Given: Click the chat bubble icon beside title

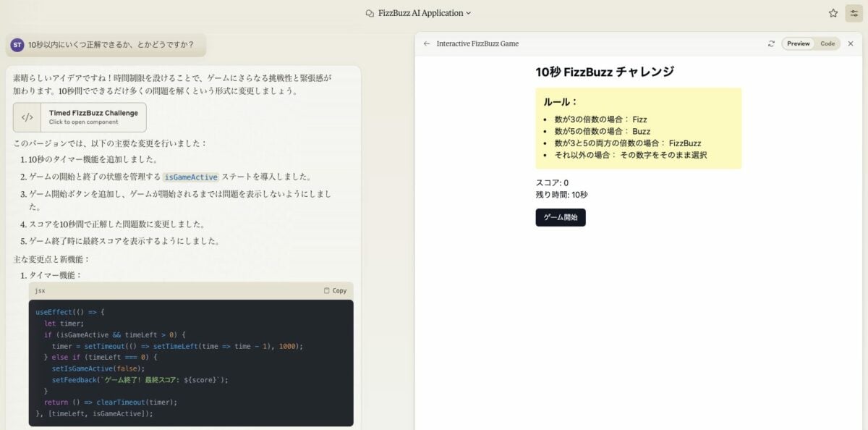Looking at the screenshot, I should 370,13.
